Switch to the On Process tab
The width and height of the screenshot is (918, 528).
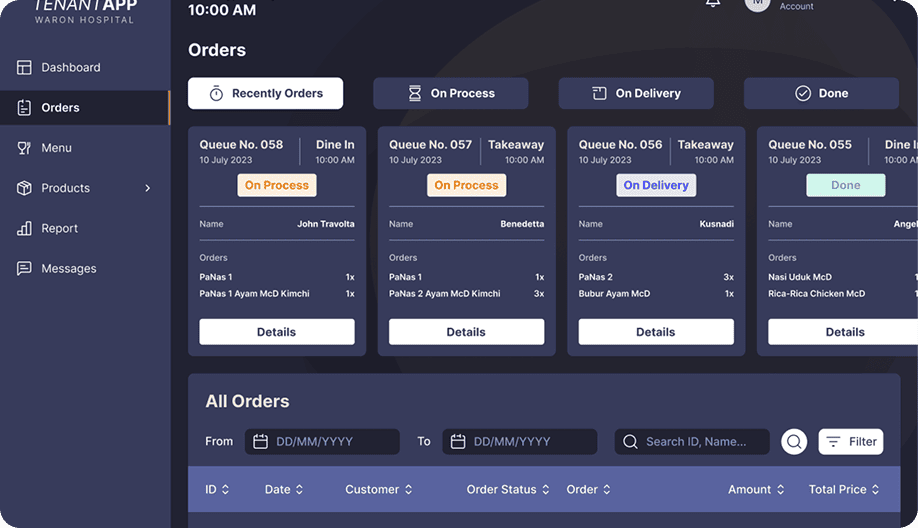[450, 93]
